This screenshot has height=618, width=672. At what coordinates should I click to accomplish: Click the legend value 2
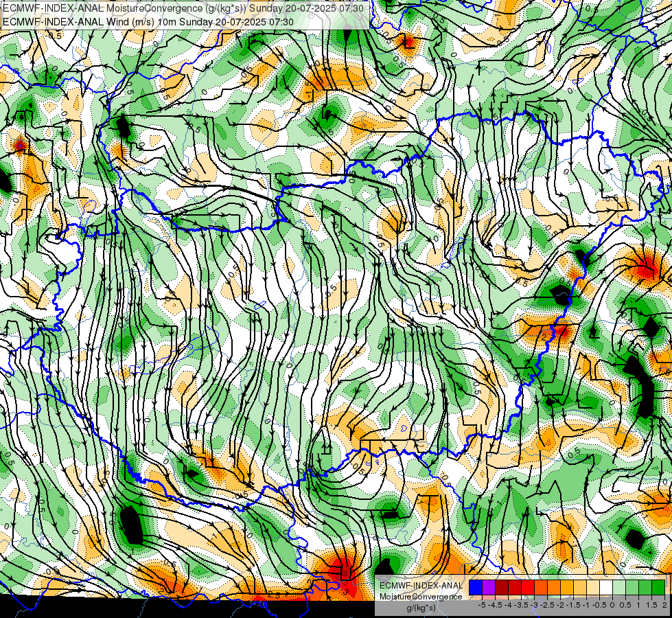664,605
